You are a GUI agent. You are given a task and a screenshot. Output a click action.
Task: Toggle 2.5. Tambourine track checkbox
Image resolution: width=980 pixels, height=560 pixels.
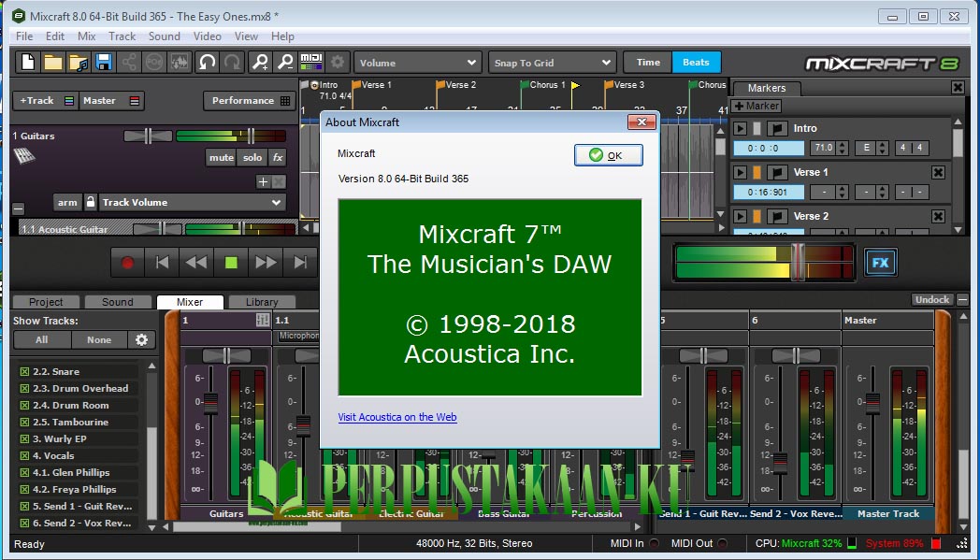tap(25, 422)
